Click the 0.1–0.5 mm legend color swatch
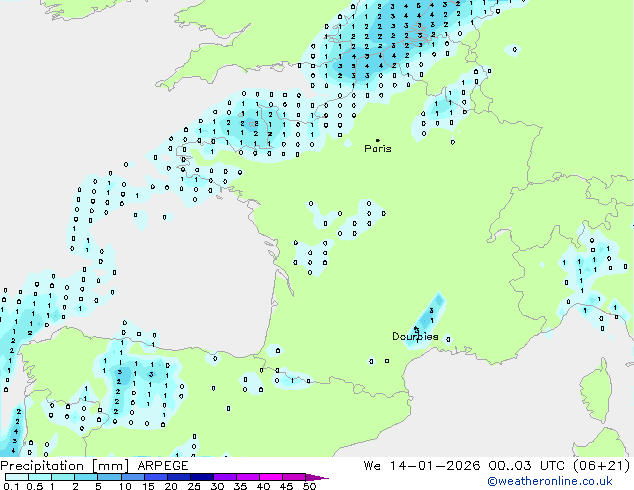The width and height of the screenshot is (634, 490). [x=17, y=477]
